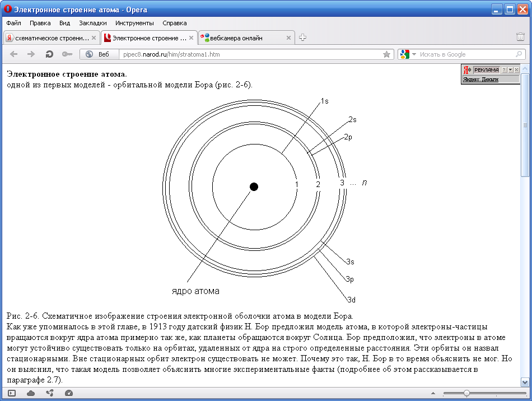Toggle the side panel icon in the status bar
The height and width of the screenshot is (401, 532).
pos(12,393)
